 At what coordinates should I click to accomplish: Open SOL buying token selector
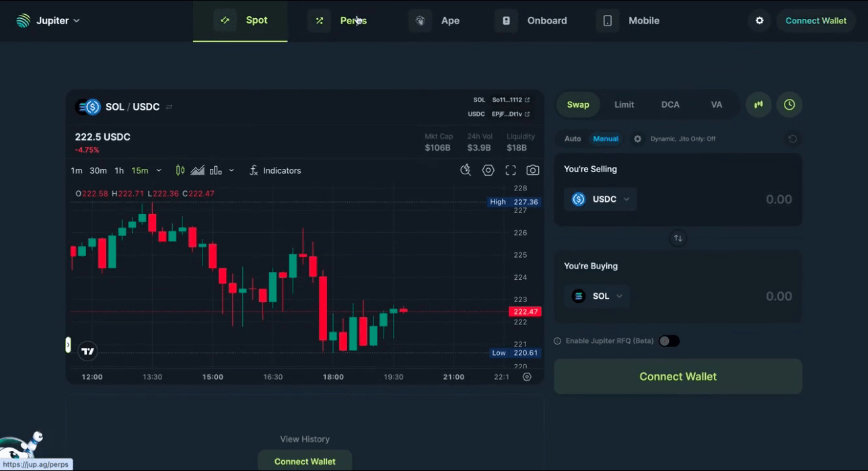598,296
